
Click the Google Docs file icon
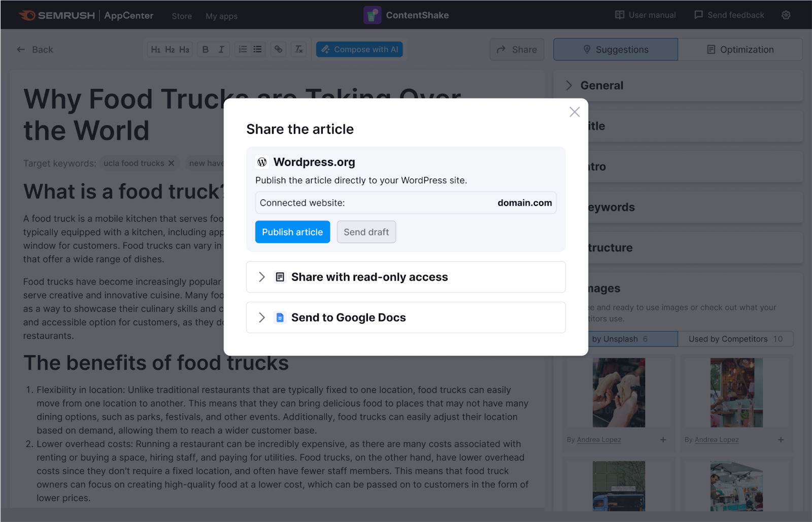(280, 318)
